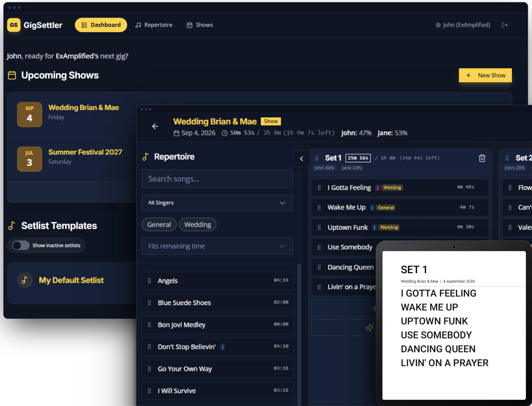Image resolution: width=532 pixels, height=406 pixels.
Task: Click the drag handle for Uptown Funk
Action: point(319,227)
